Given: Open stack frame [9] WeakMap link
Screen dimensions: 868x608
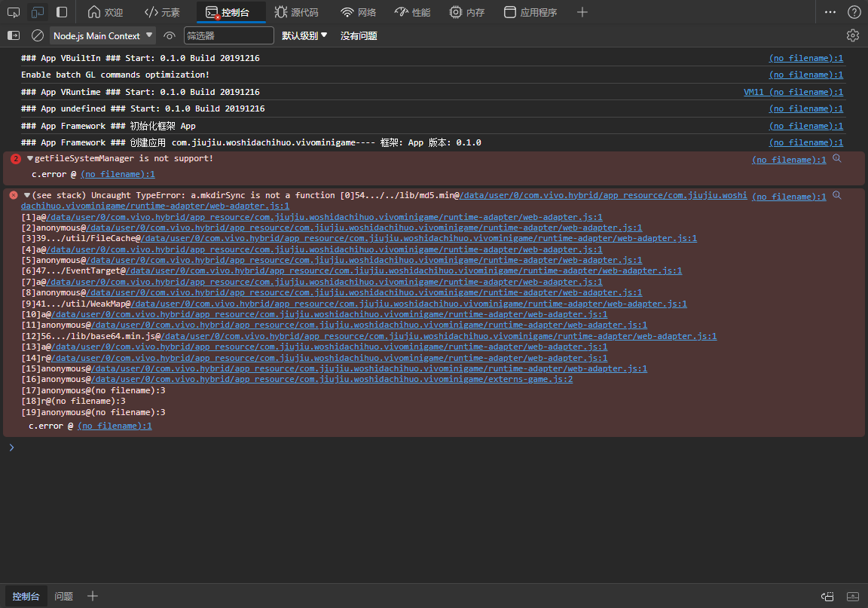Looking at the screenshot, I should pos(408,304).
